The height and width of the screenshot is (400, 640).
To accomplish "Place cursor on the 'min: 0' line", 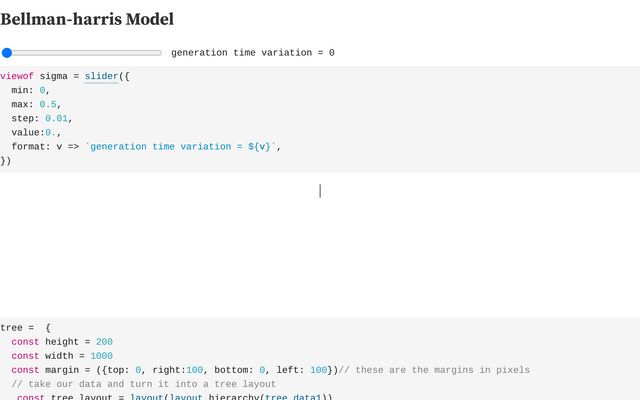I will 37,90.
